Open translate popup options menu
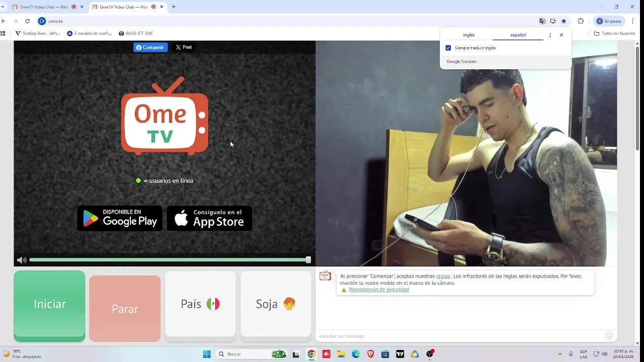The width and height of the screenshot is (644, 362). 550,35
